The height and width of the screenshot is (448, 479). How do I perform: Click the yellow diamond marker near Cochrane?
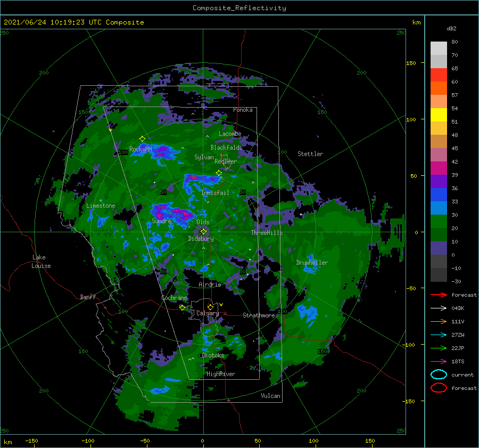[x=182, y=307]
